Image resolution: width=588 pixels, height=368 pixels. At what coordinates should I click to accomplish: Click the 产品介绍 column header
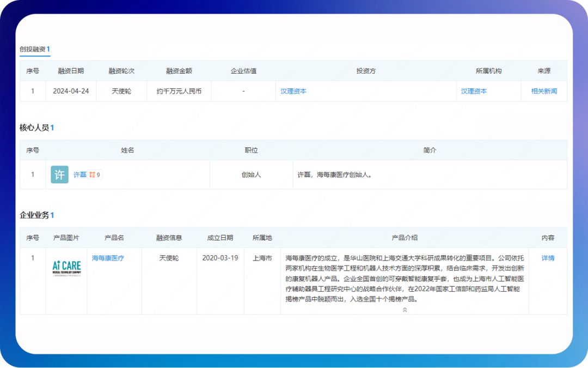coord(405,238)
